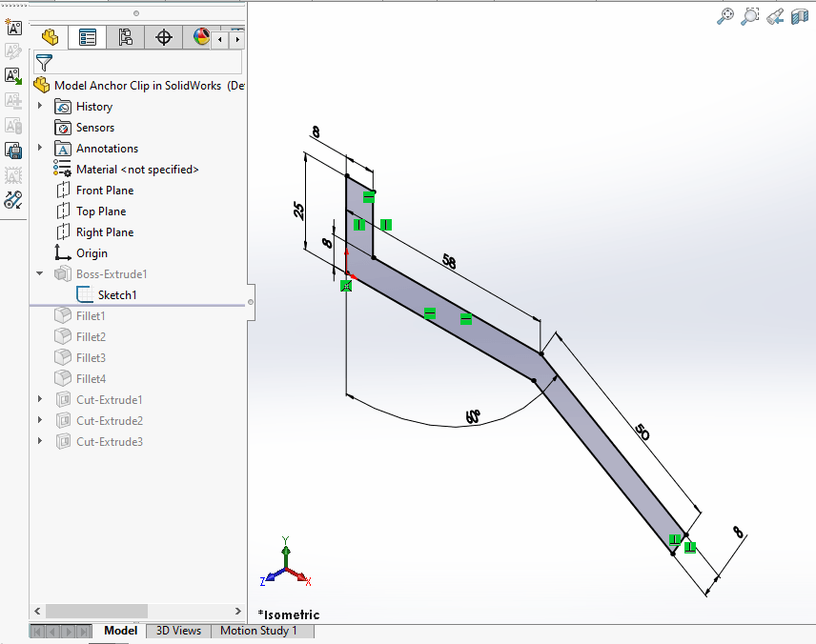Click the red X axis on the orientation triad
Image resolution: width=816 pixels, height=644 pixels.
coord(300,578)
